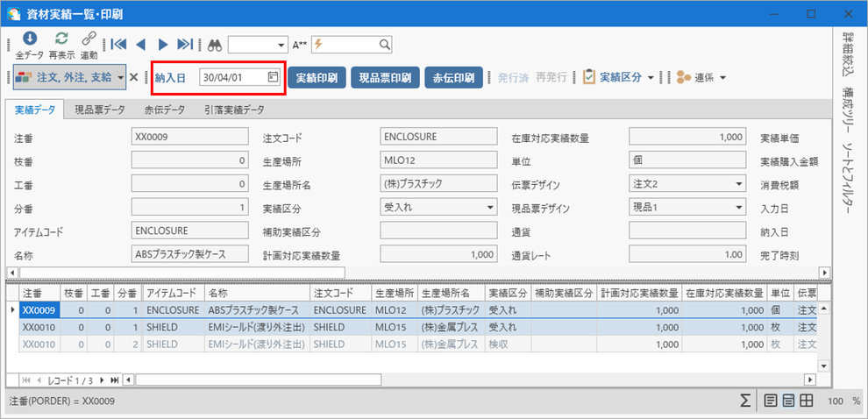Click the grid's horizontal scrollbar right arrow

(x=810, y=380)
